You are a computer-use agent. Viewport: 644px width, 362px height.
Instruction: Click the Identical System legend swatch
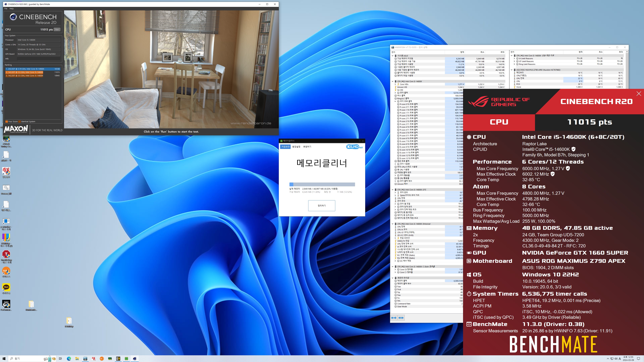pos(19,122)
